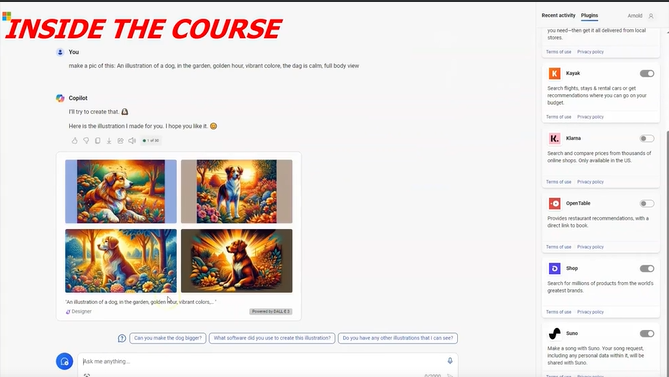Click the Shop plugin logo
The width and height of the screenshot is (669, 377).
(555, 268)
